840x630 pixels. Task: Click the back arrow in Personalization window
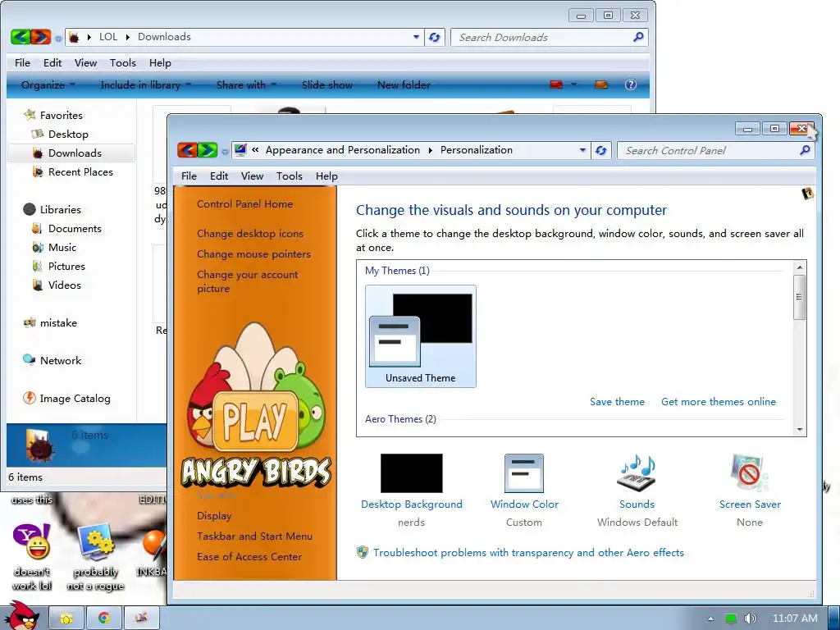187,150
